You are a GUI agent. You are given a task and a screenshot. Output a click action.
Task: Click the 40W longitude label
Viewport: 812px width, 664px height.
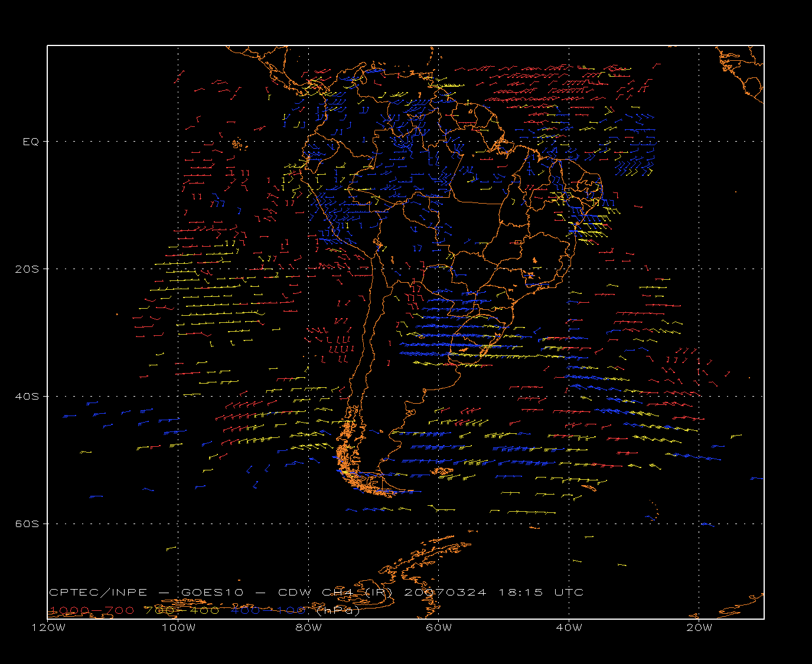(569, 628)
